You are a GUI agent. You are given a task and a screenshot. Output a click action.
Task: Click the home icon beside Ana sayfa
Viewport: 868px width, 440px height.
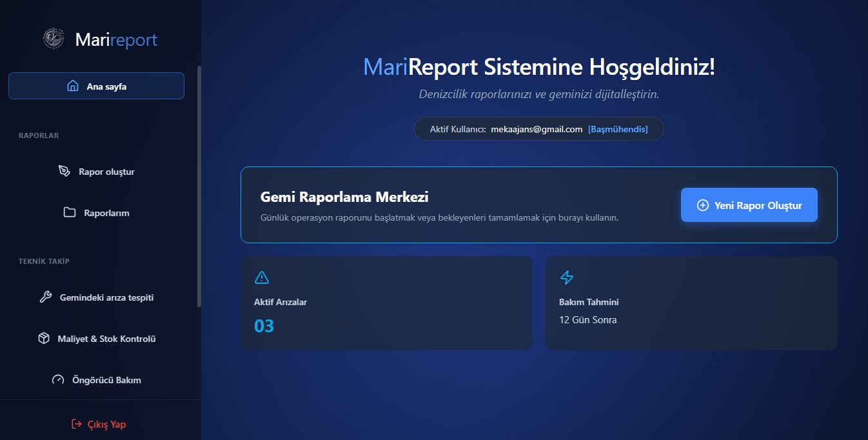73,86
